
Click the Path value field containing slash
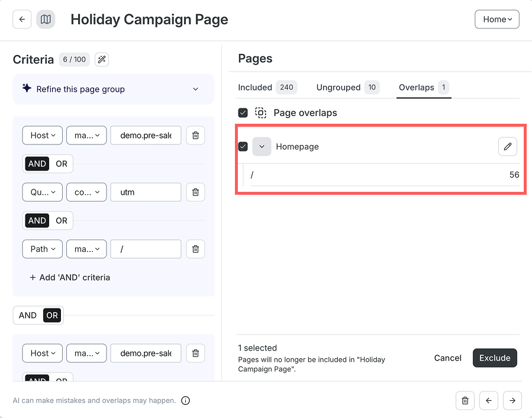pos(146,249)
